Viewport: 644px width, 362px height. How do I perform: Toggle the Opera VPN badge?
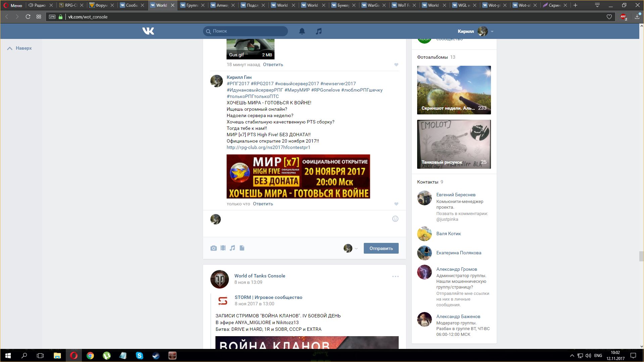pyautogui.click(x=52, y=17)
